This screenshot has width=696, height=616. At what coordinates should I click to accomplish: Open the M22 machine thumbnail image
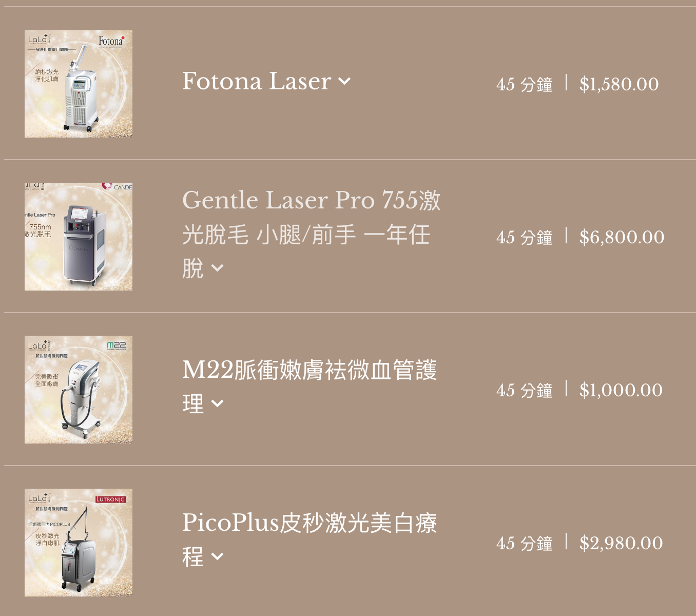pos(79,390)
